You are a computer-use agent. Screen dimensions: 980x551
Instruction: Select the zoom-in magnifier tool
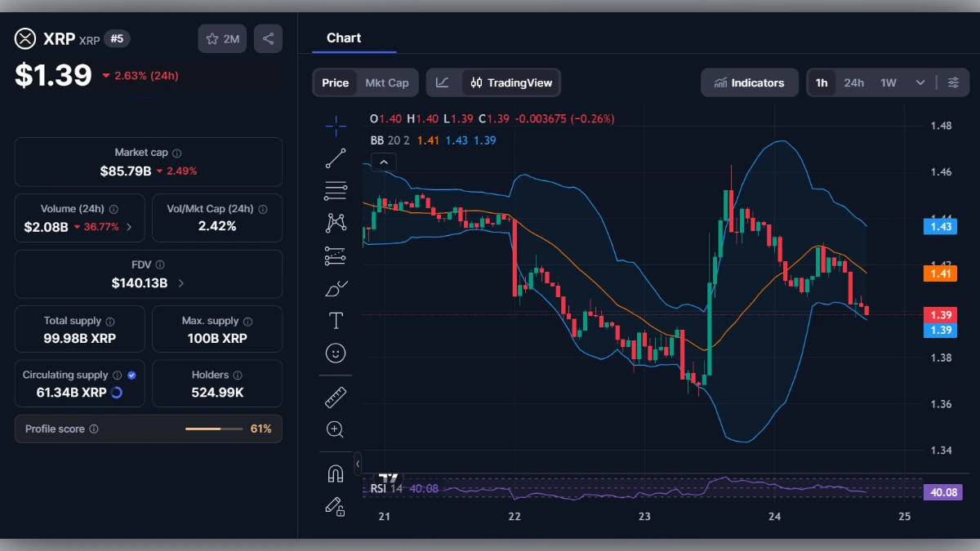tap(335, 429)
